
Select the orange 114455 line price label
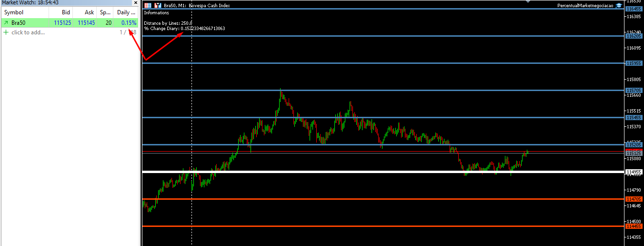[634, 226]
